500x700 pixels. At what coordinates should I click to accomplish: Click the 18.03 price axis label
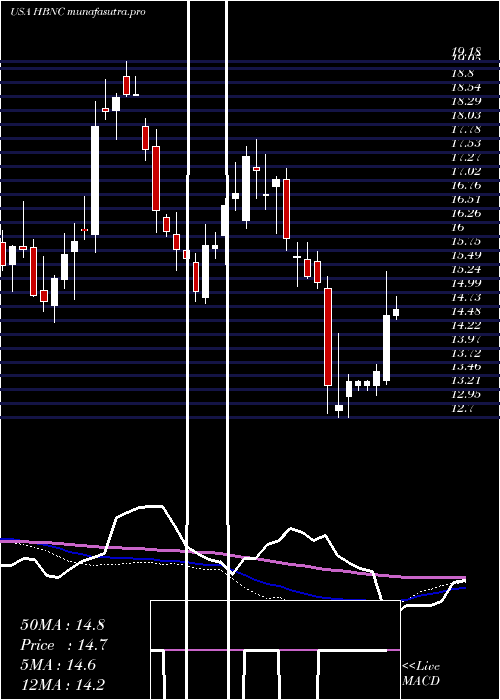[x=466, y=115]
